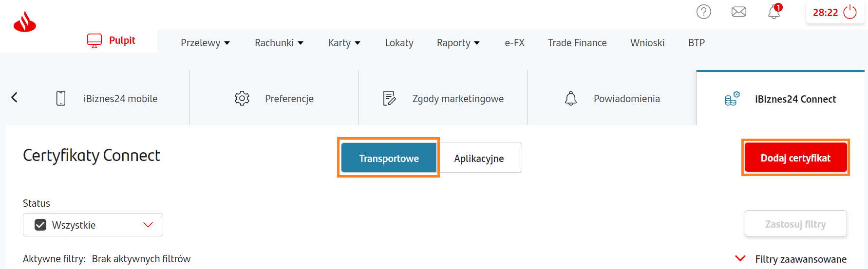
Task: Click the Dodaj certyfikat button
Action: 795,158
